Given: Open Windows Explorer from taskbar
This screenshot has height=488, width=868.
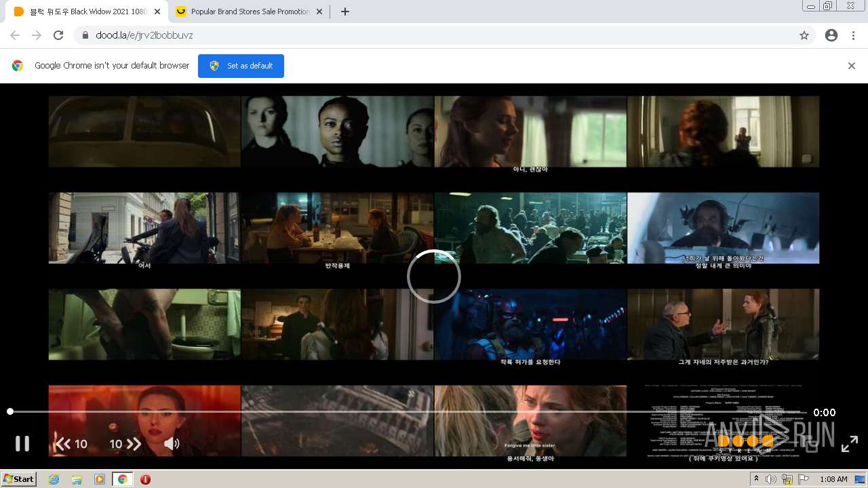Looking at the screenshot, I should [77, 479].
